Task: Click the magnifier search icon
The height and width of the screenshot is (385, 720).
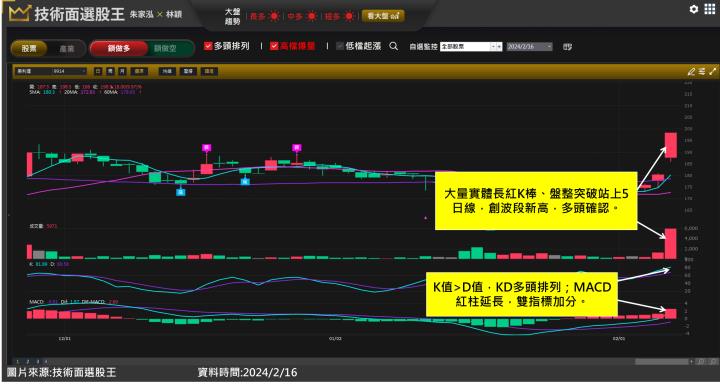Action: tap(394, 46)
